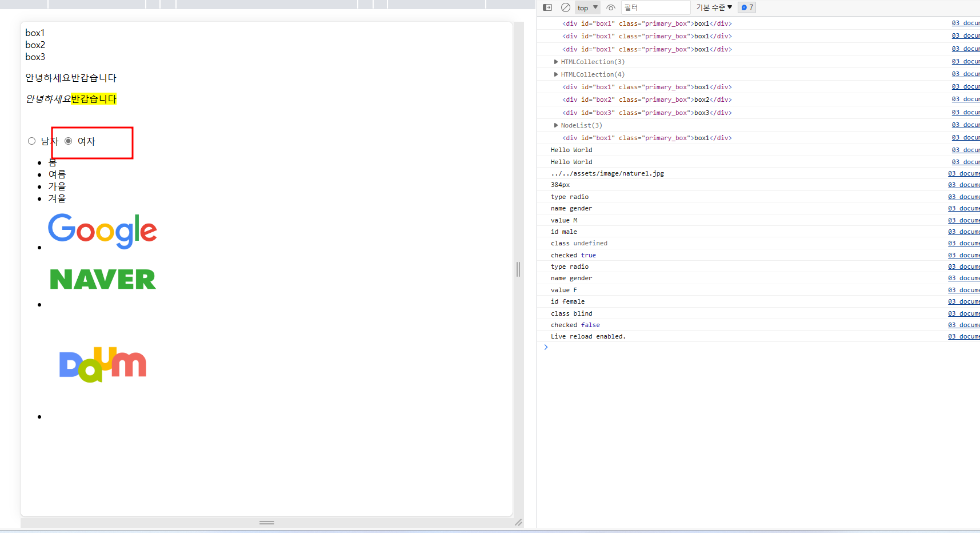Click the 'Live reload enabled.' log text
The height and width of the screenshot is (533, 980).
589,336
